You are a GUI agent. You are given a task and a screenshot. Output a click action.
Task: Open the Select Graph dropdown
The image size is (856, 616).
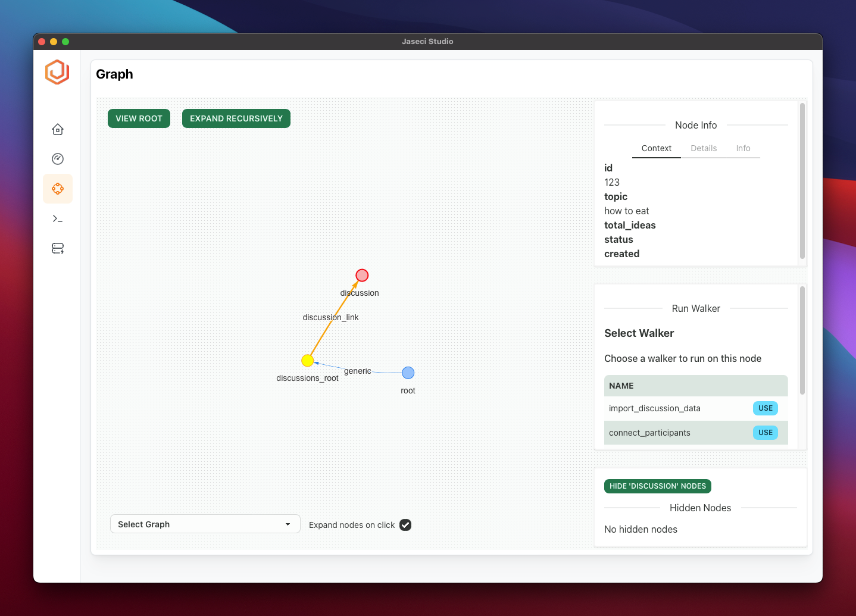(x=205, y=524)
